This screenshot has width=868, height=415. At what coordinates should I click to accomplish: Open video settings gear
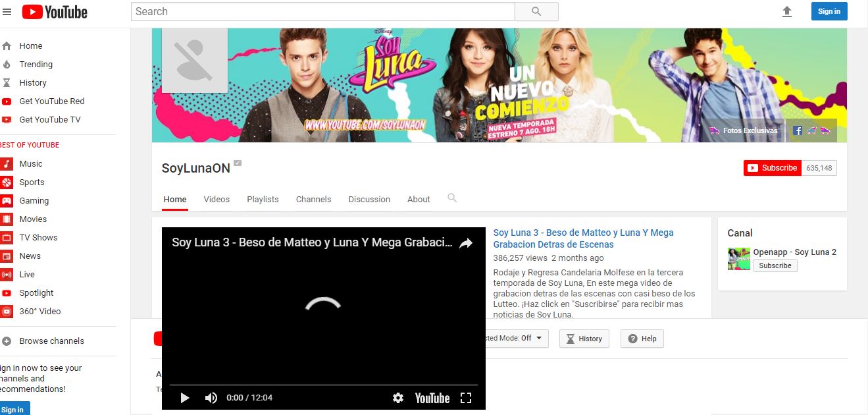point(397,398)
